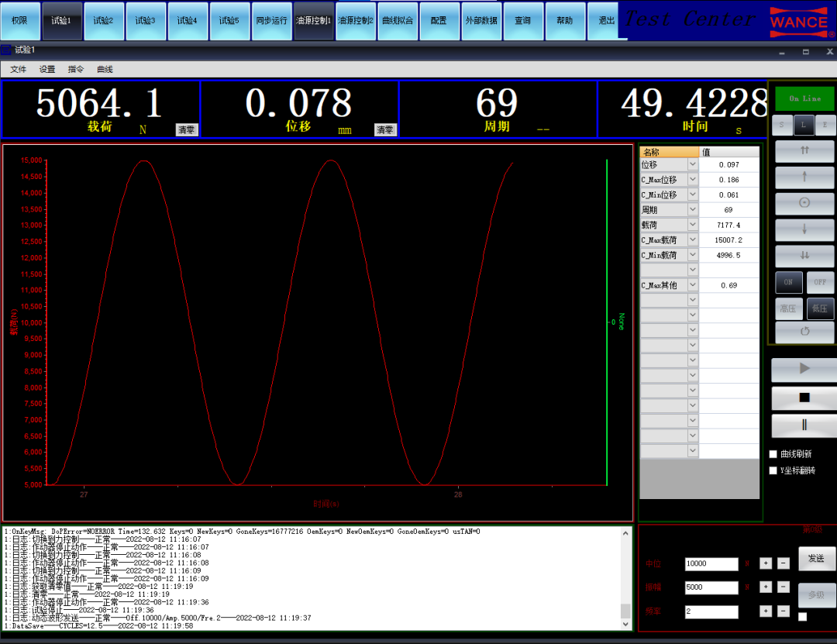Pause the test with the pause button
This screenshot has height=644, width=837.
[804, 425]
